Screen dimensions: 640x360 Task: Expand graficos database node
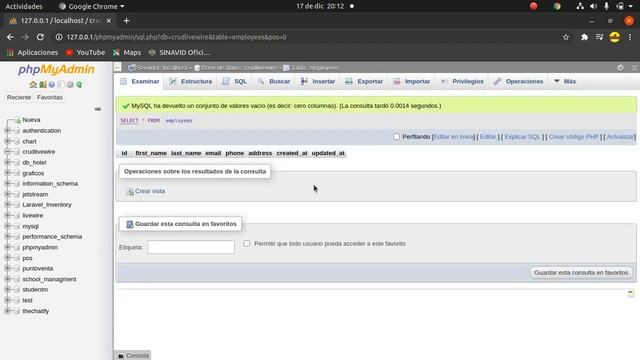pyautogui.click(x=7, y=173)
